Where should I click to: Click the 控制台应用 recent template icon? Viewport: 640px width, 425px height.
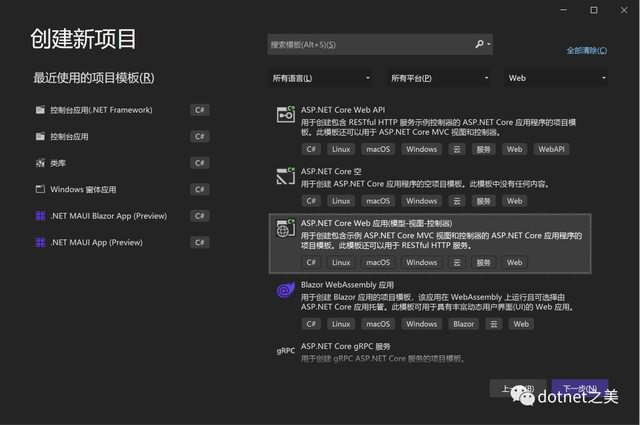click(40, 136)
